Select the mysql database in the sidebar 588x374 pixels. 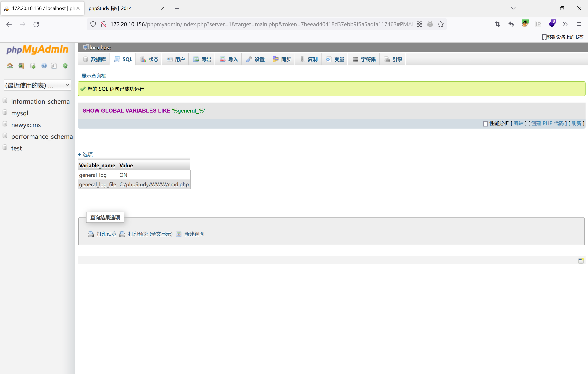20,113
